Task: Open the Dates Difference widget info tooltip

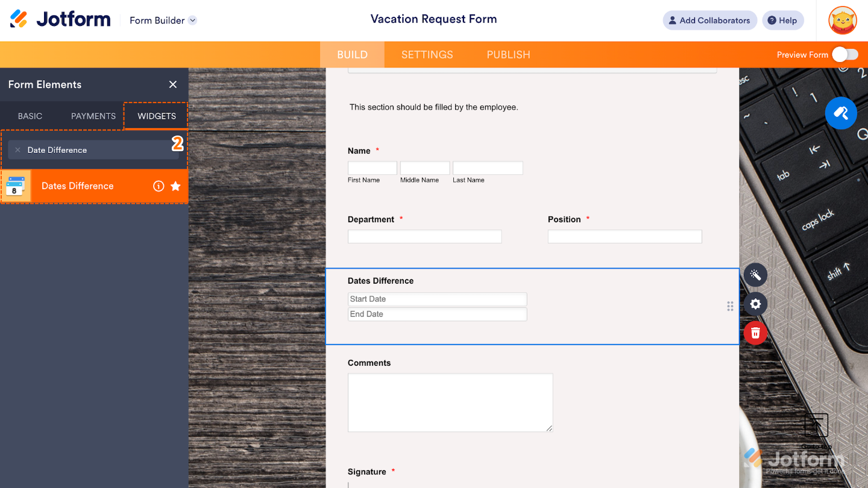Action: point(159,186)
